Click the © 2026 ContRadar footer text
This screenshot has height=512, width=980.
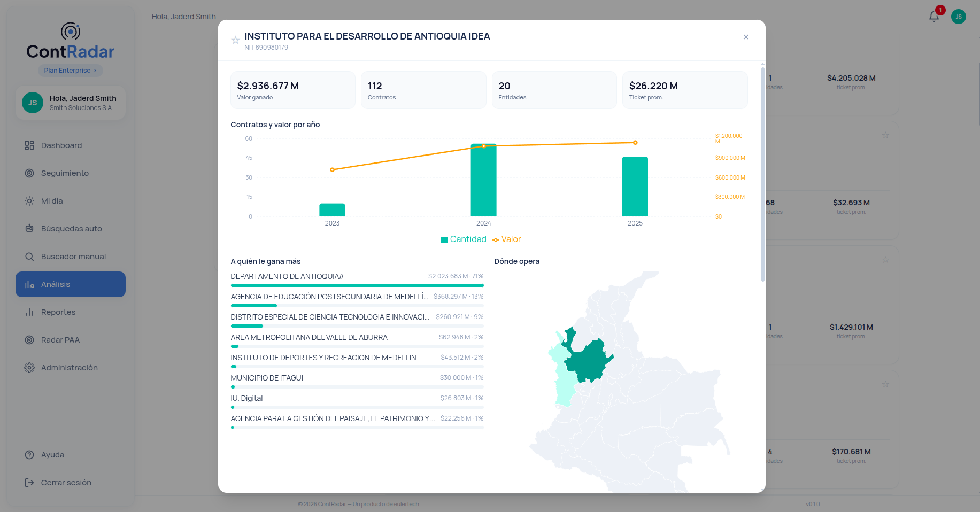click(358, 504)
